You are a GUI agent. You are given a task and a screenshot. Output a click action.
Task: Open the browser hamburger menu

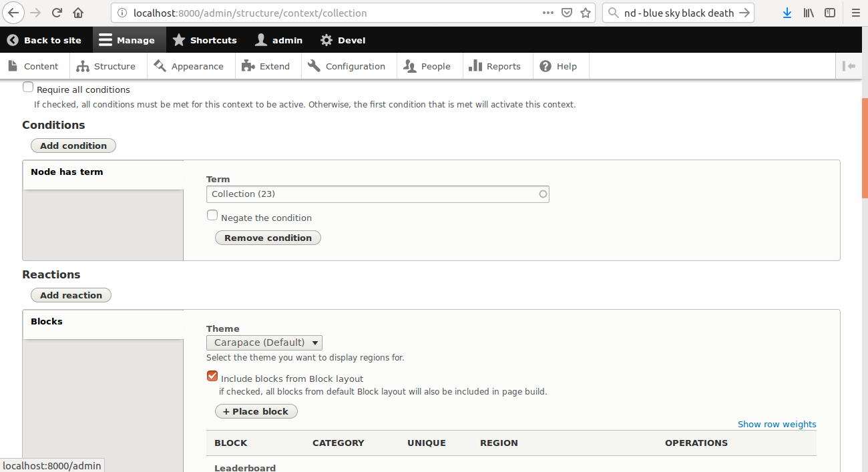click(855, 13)
